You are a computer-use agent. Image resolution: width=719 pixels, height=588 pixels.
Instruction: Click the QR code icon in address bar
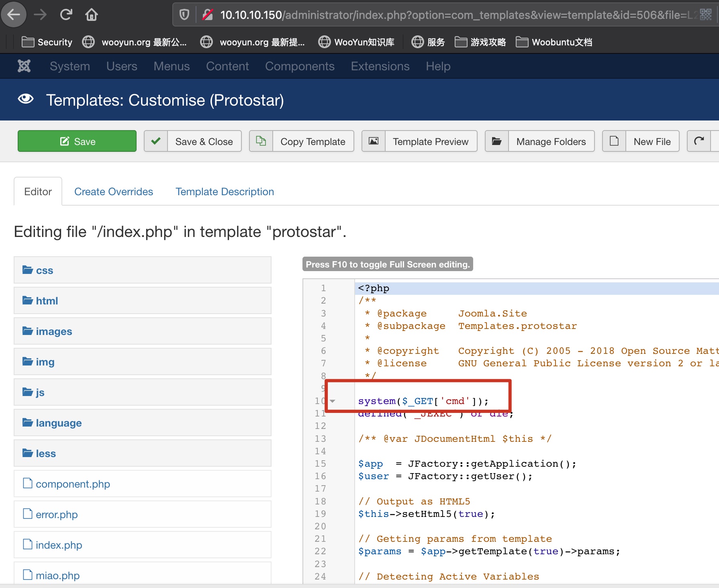click(x=705, y=15)
